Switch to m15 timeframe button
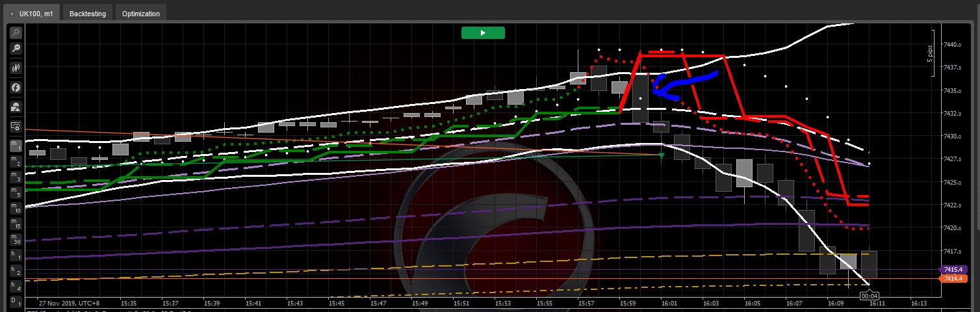Screen dimensions: 980x312 pyautogui.click(x=16, y=224)
